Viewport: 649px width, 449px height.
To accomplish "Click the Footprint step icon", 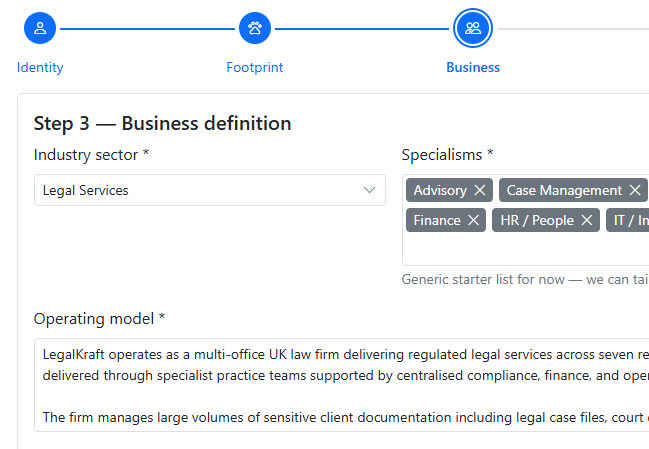I will (255, 28).
